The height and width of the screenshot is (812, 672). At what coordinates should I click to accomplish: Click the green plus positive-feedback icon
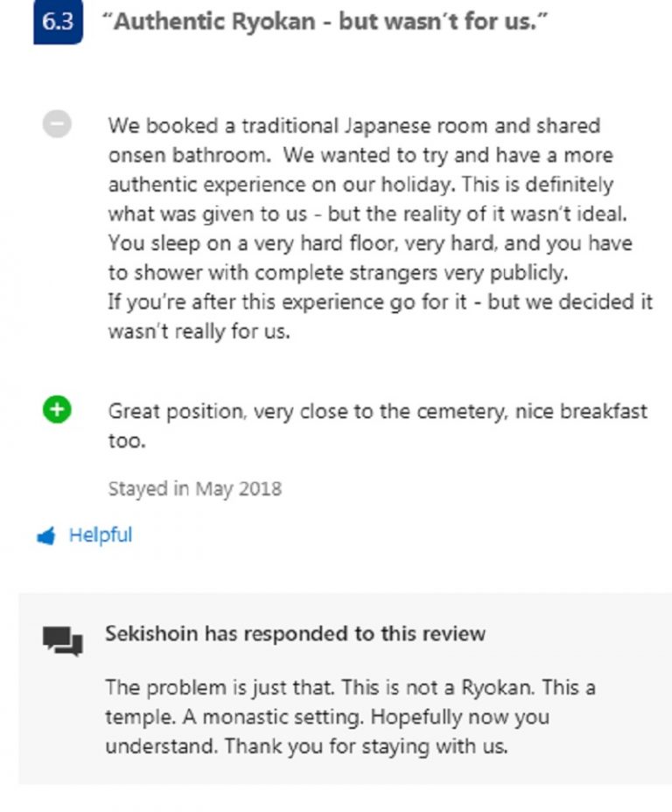click(57, 409)
